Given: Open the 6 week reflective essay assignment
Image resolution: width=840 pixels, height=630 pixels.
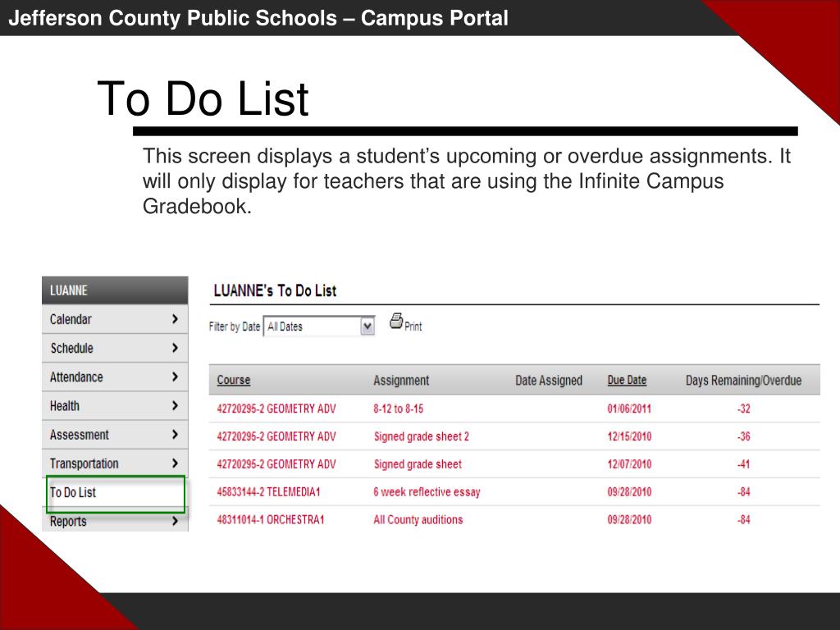Looking at the screenshot, I should [x=427, y=492].
